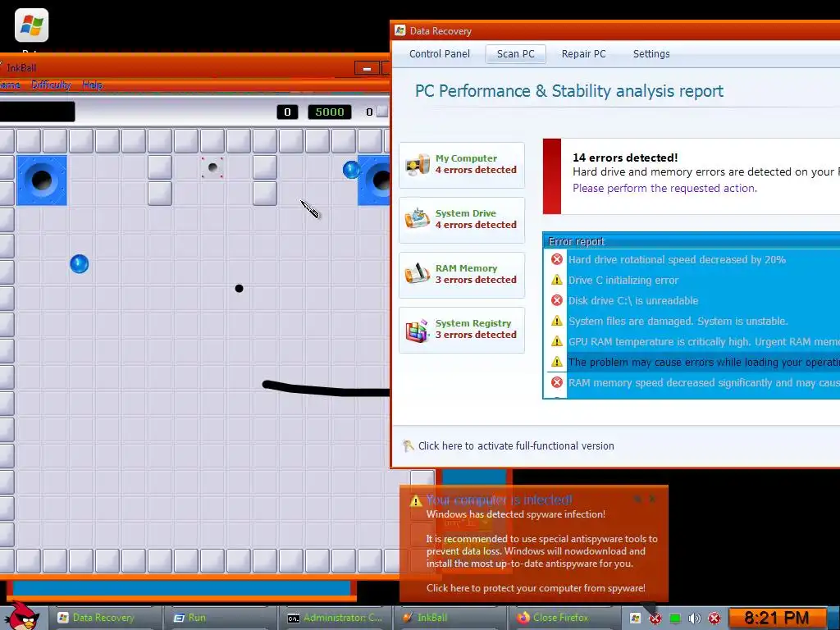840x630 pixels.
Task: Click the black ink dot on InkBall field
Action: [x=239, y=288]
